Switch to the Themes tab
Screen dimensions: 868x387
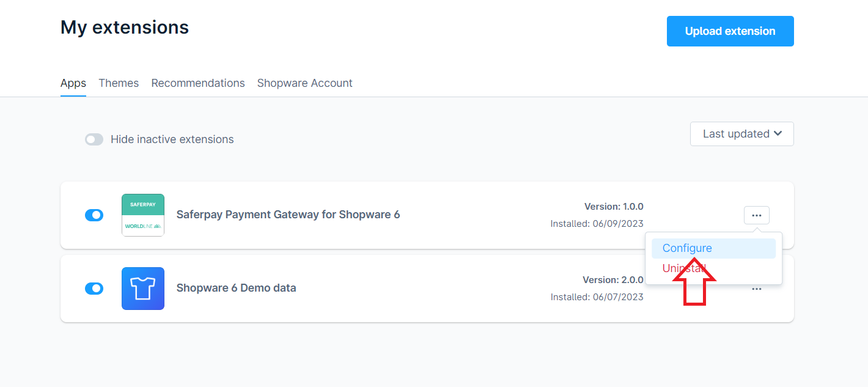click(119, 83)
